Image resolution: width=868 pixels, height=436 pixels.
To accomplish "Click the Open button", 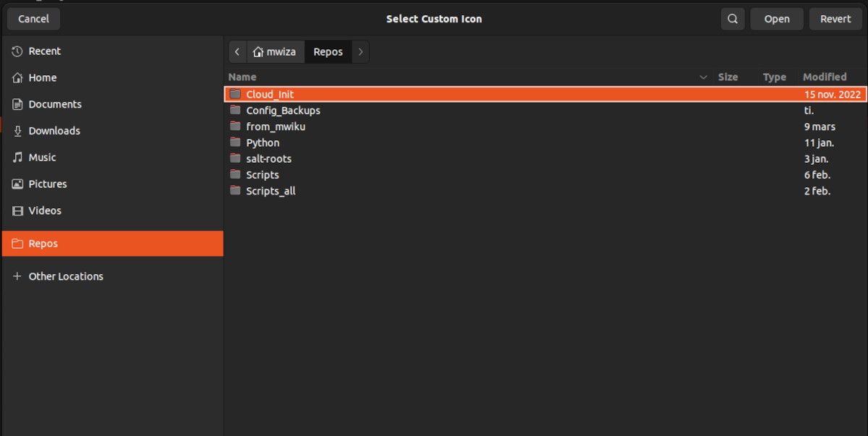I will tap(777, 19).
